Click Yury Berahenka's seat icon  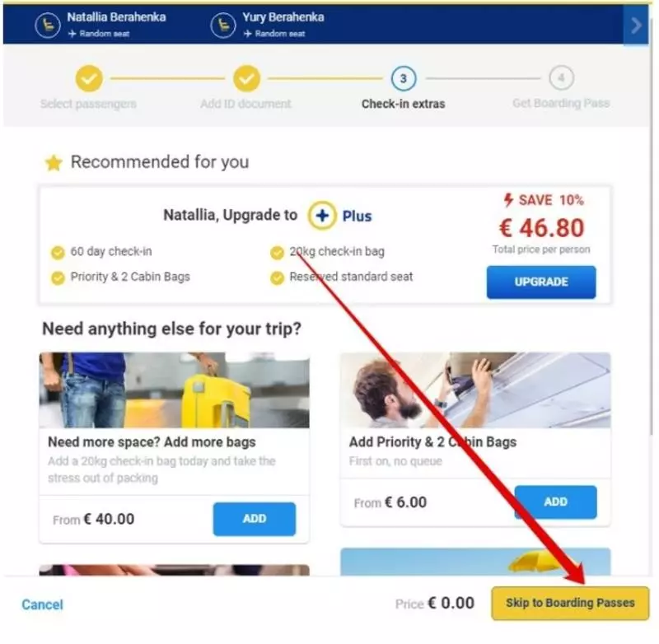click(223, 26)
